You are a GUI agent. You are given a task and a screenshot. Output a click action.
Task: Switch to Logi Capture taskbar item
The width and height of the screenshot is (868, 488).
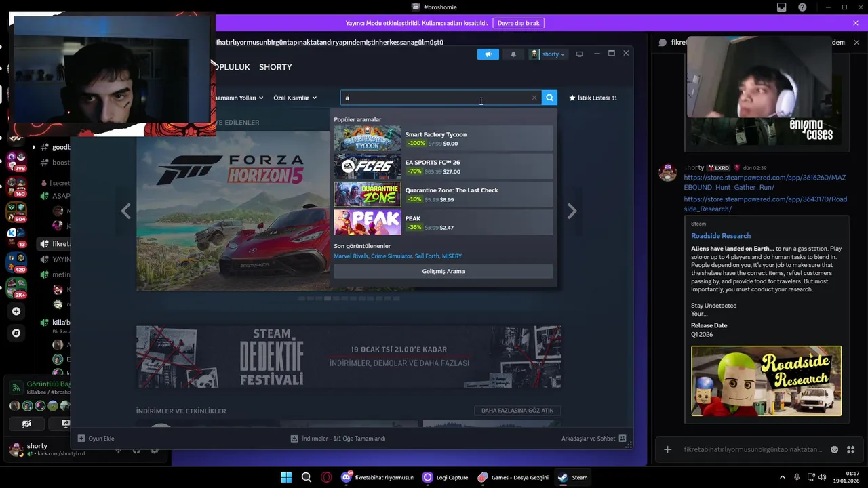click(446, 477)
